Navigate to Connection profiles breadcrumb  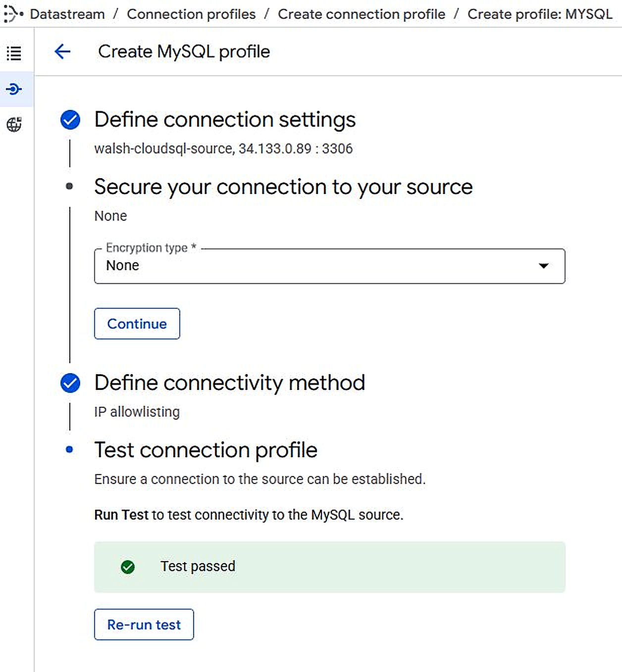[x=191, y=14]
